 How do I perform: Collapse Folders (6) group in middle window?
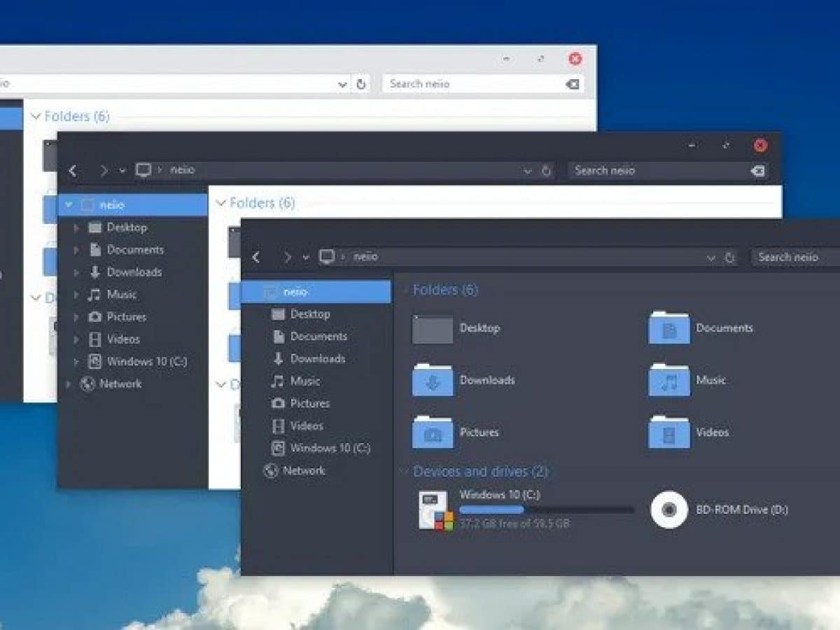coord(220,203)
